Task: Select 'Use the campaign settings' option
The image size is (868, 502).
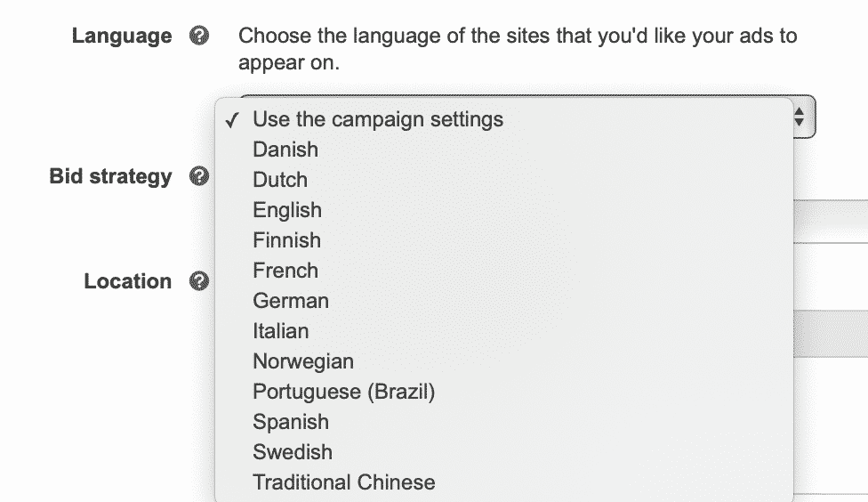Action: [504, 119]
